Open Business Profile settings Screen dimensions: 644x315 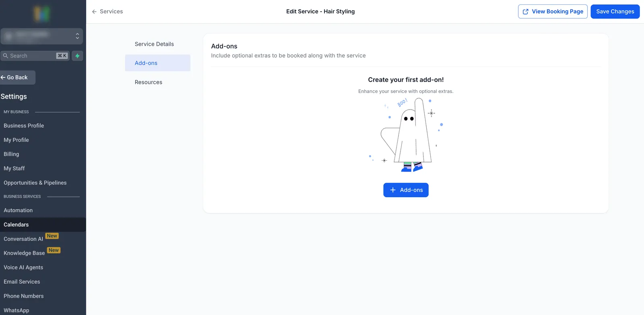pos(24,126)
